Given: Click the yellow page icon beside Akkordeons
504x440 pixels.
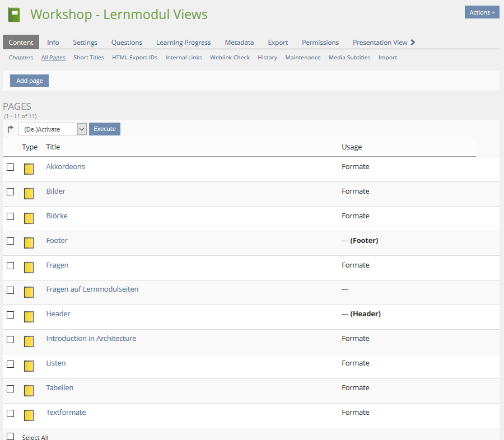Looking at the screenshot, I should [x=29, y=169].
